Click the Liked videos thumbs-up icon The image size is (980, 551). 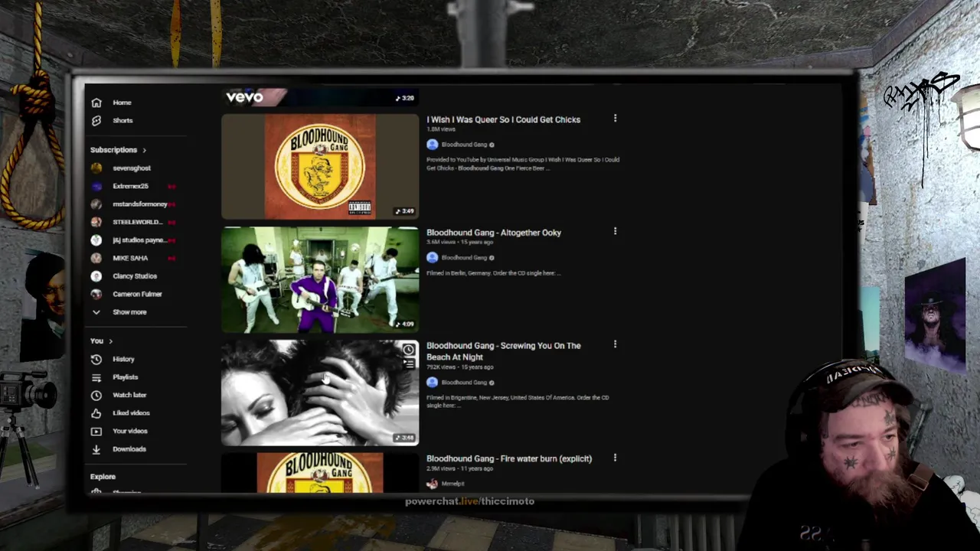(x=96, y=413)
